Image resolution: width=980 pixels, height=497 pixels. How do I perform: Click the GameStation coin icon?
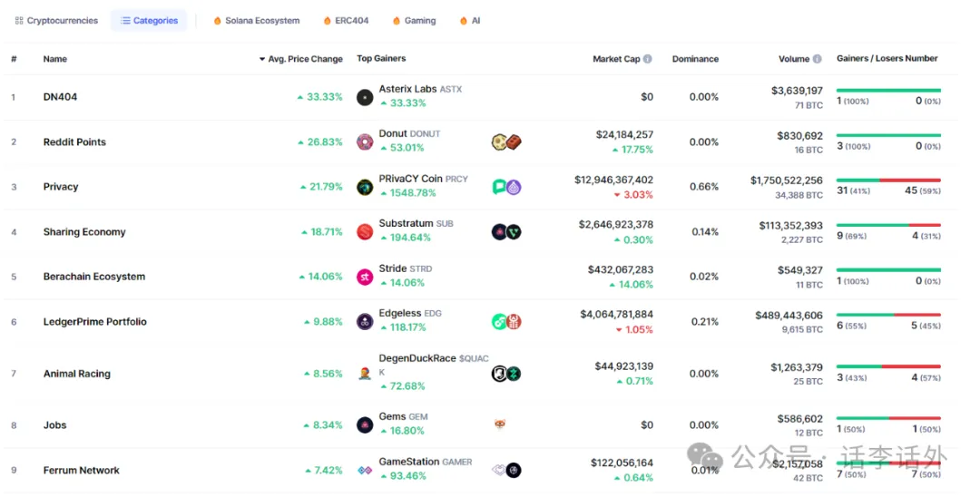[x=365, y=470]
